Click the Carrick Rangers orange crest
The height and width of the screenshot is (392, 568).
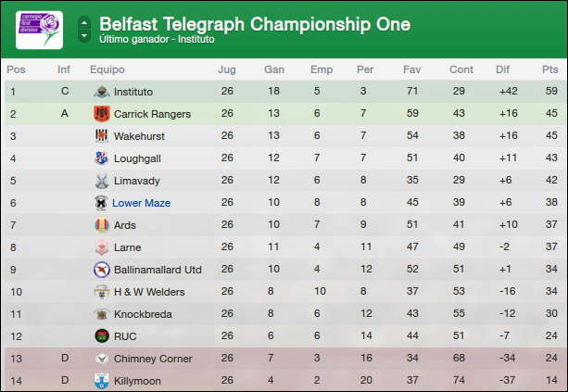click(x=102, y=114)
